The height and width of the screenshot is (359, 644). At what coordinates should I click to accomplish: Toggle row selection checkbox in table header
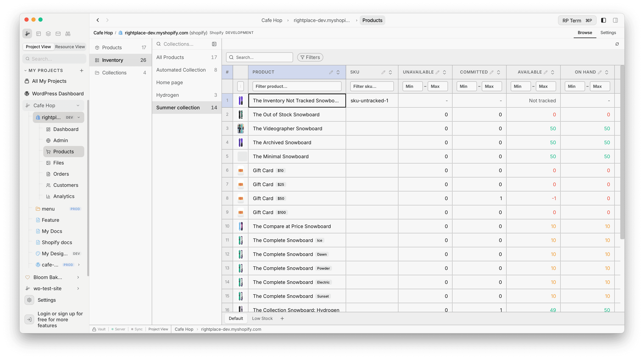coord(240,86)
